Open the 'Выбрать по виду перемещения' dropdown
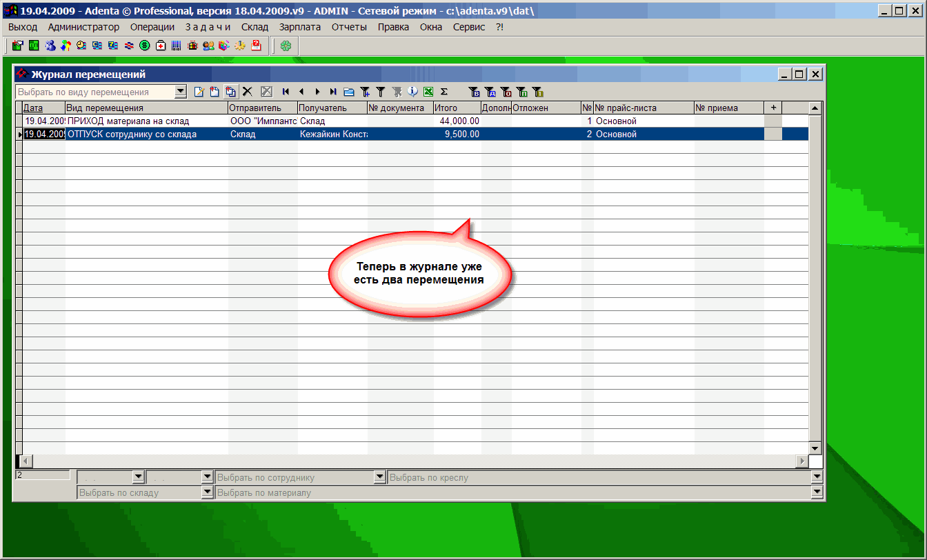 pyautogui.click(x=181, y=91)
